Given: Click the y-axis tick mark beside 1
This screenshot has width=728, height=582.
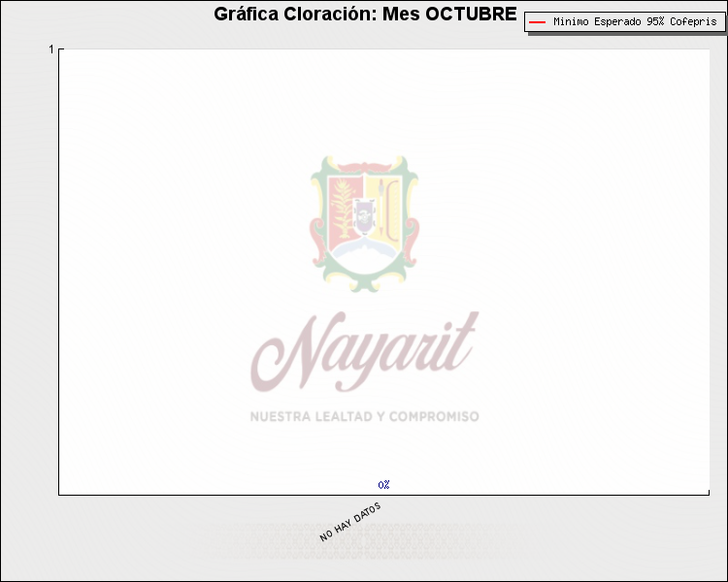Looking at the screenshot, I should pyautogui.click(x=61, y=49).
